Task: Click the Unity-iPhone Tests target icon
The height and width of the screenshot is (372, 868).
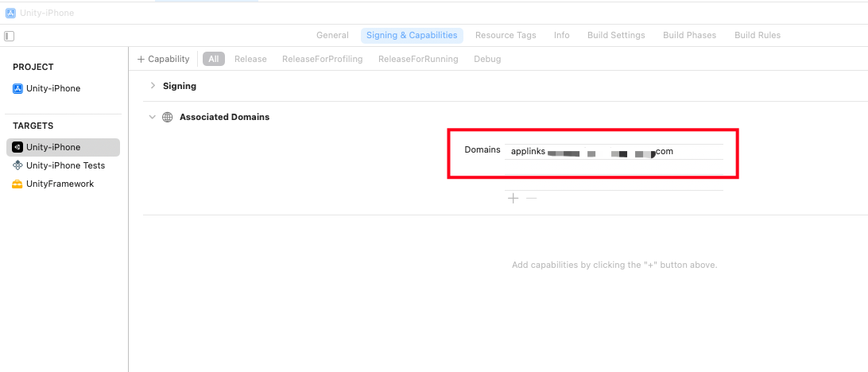Action: tap(17, 165)
